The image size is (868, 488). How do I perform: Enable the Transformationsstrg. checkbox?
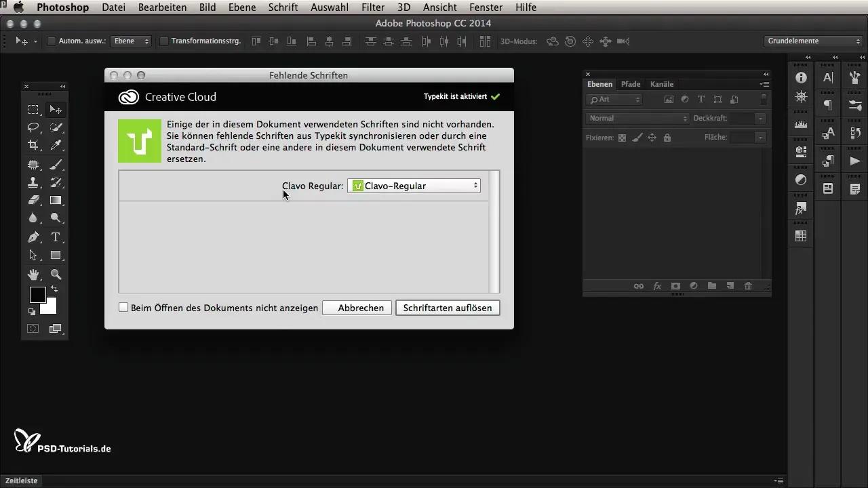[163, 41]
